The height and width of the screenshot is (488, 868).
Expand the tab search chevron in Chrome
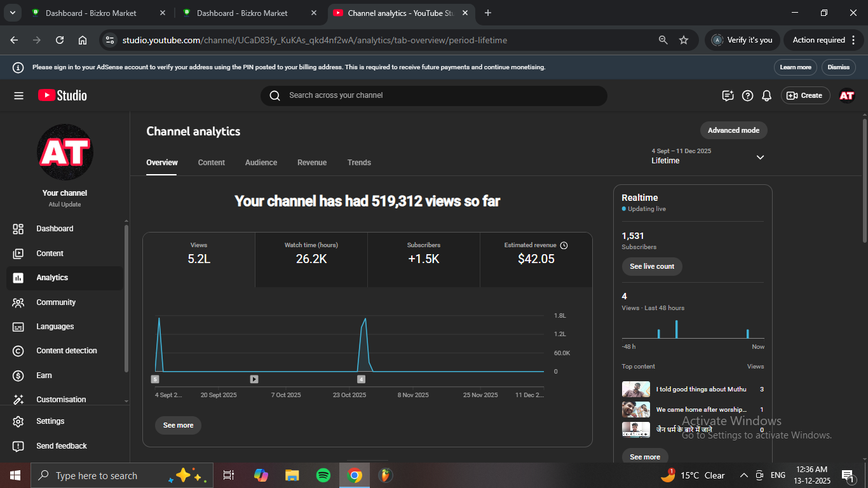pyautogui.click(x=12, y=13)
